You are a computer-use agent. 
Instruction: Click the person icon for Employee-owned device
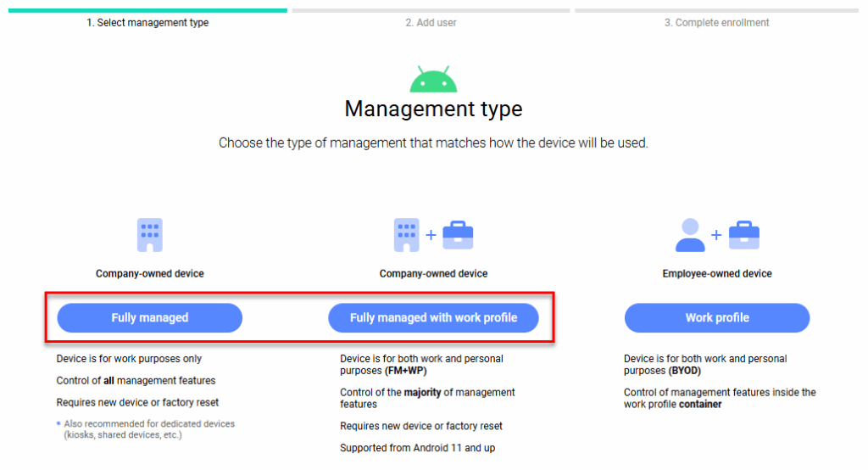[x=690, y=235]
